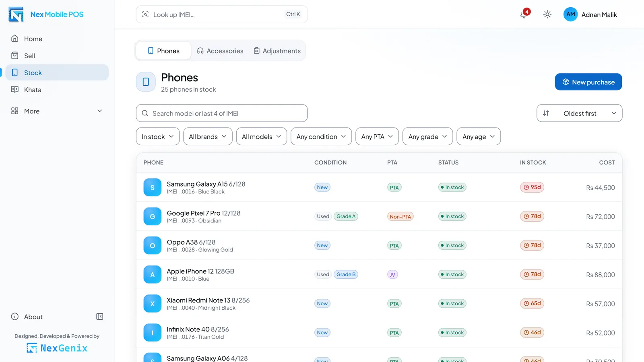Click the 95d age badge

(532, 187)
